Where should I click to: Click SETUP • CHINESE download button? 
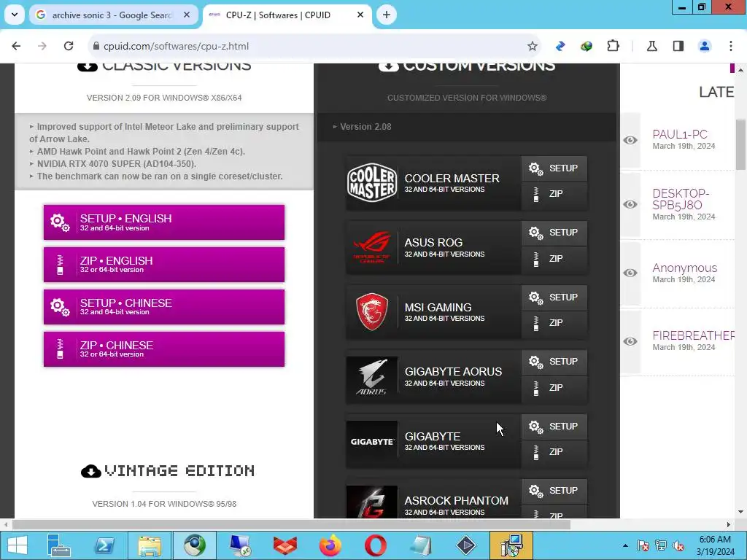tap(164, 307)
